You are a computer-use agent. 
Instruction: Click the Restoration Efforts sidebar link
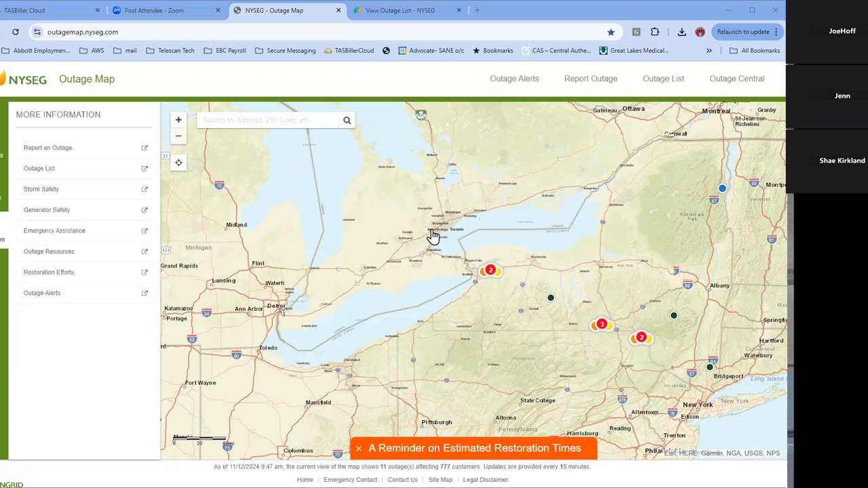click(x=49, y=272)
